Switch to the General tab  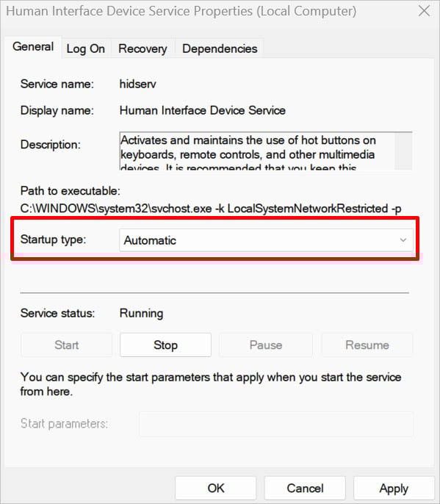[33, 47]
